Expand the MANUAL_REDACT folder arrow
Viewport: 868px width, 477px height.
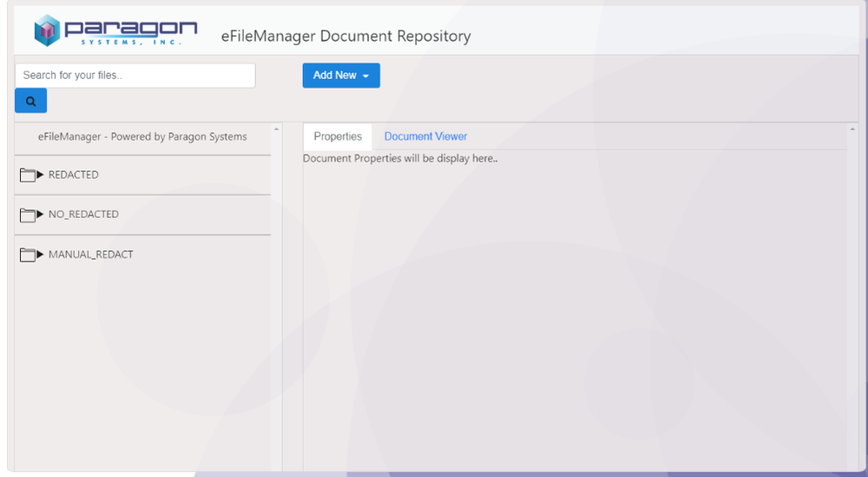tap(40, 255)
